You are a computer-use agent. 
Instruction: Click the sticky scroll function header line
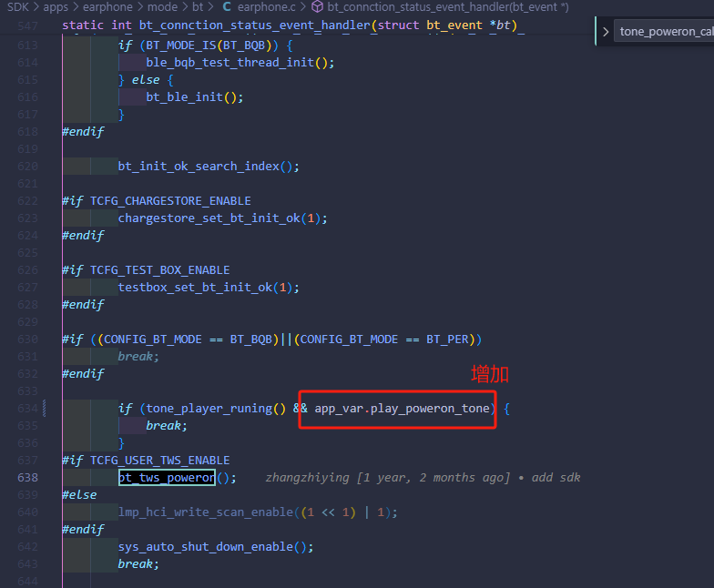[x=290, y=25]
